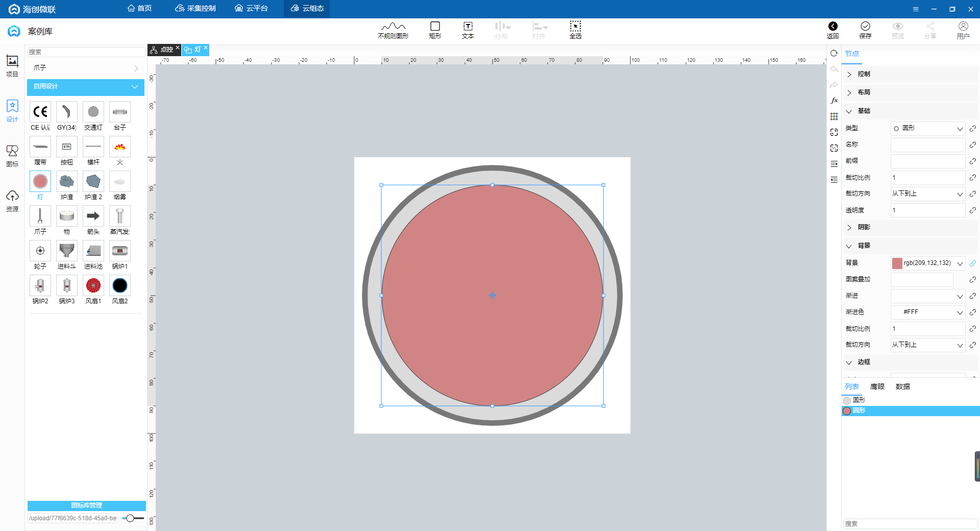Click the icon library 搜索 search box

point(86,52)
